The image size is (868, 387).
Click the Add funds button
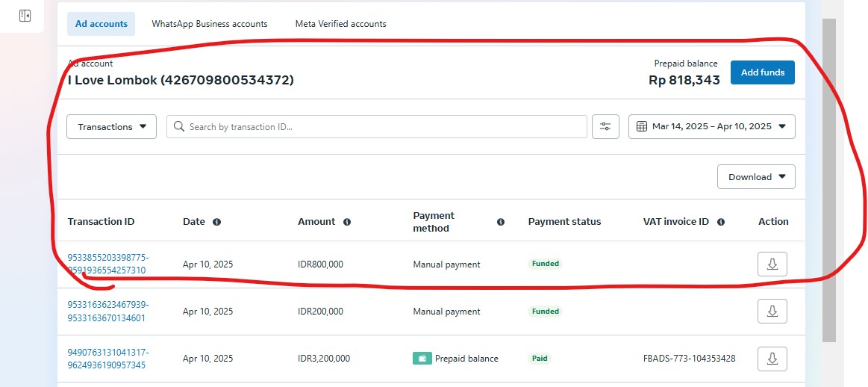click(762, 72)
